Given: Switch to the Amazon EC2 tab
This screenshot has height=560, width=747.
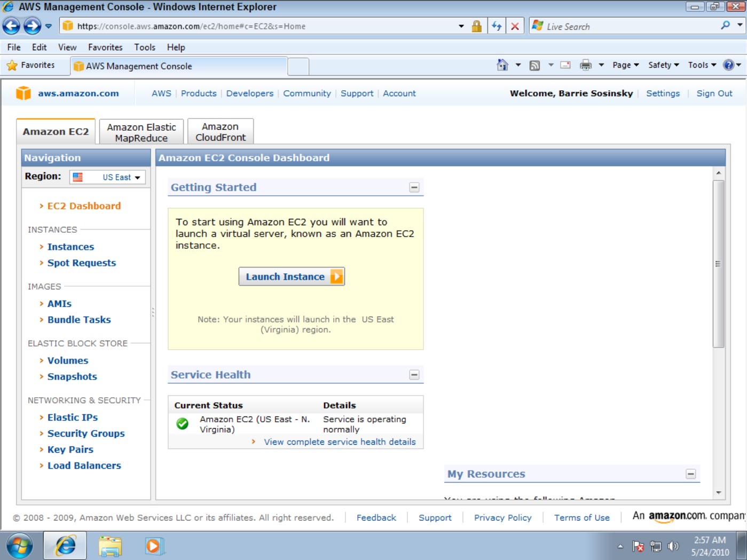Looking at the screenshot, I should pos(56,131).
